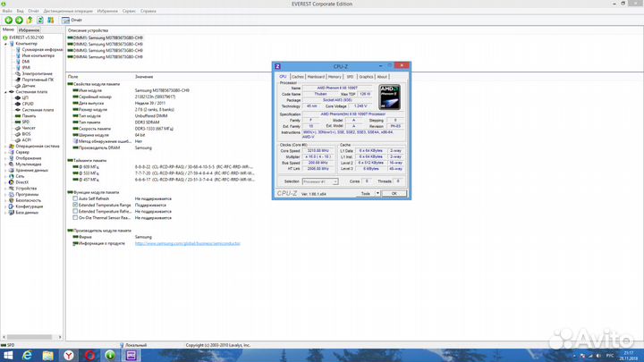Open the Отчёт report toolbar button
This screenshot has width=644, height=362.
click(72, 20)
